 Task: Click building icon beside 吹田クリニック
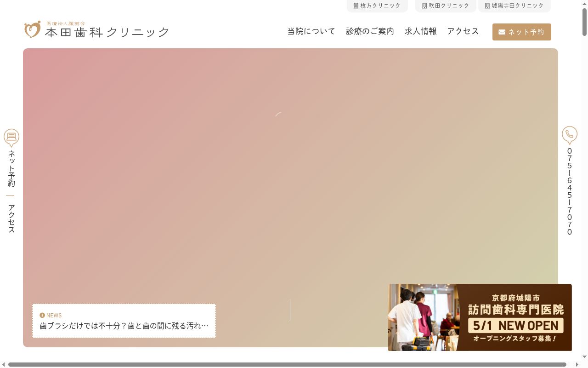pyautogui.click(x=424, y=6)
